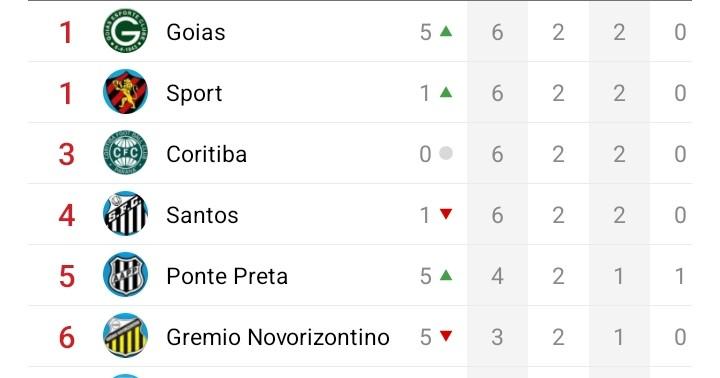Select the Coritiba team name

point(207,154)
